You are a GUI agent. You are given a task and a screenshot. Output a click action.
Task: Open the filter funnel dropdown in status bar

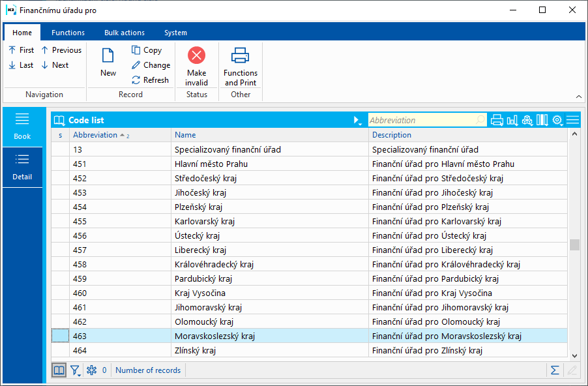pyautogui.click(x=76, y=370)
